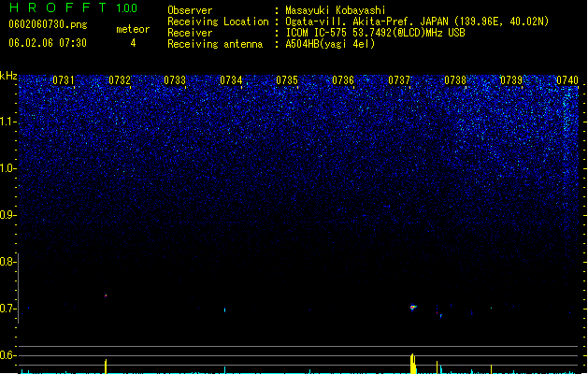The height and width of the screenshot is (374, 588).
Task: Click the 0738 time marker
Action: click(x=455, y=80)
